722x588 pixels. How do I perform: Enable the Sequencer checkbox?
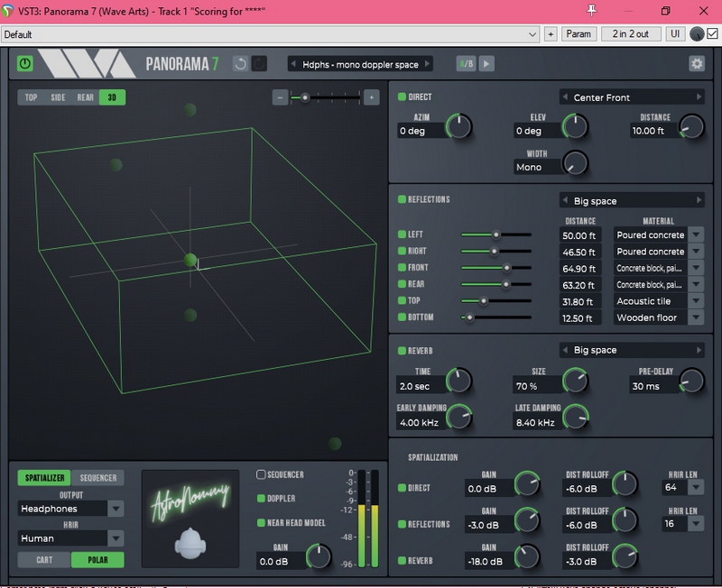coord(262,474)
